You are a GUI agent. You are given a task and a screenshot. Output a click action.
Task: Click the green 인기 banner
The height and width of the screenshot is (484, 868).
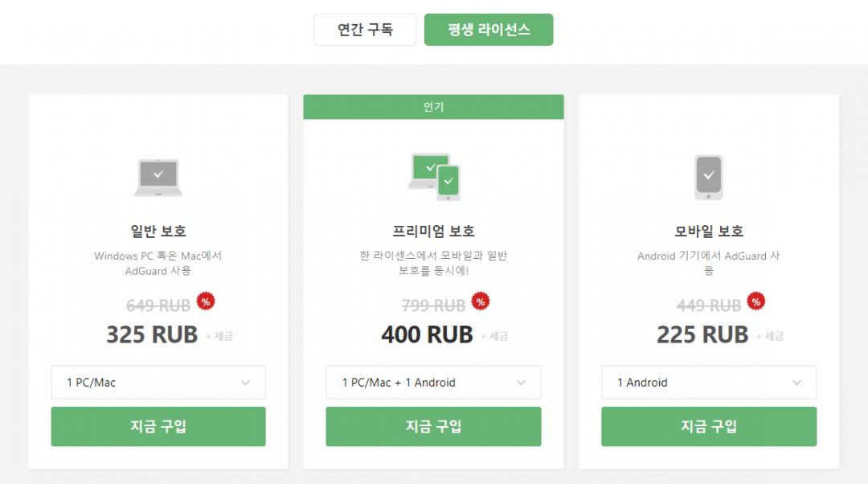click(x=433, y=107)
